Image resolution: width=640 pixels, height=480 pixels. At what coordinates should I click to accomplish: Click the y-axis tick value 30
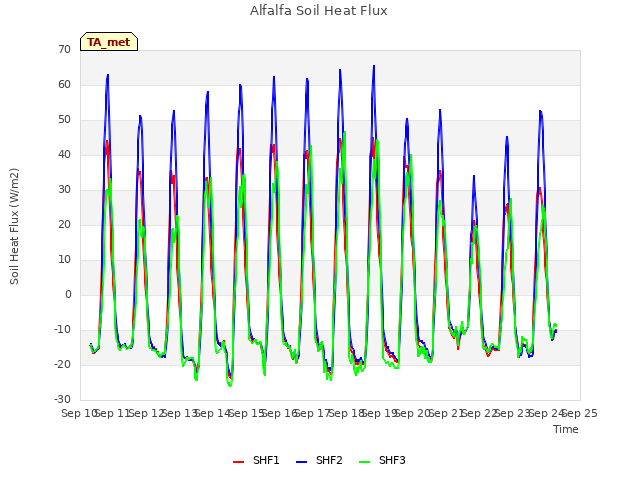64,189
